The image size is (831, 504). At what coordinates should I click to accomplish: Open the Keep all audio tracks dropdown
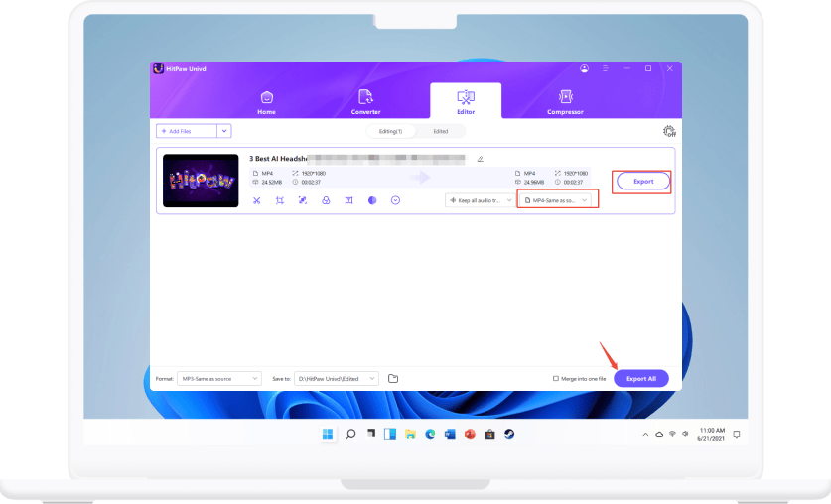pos(481,200)
